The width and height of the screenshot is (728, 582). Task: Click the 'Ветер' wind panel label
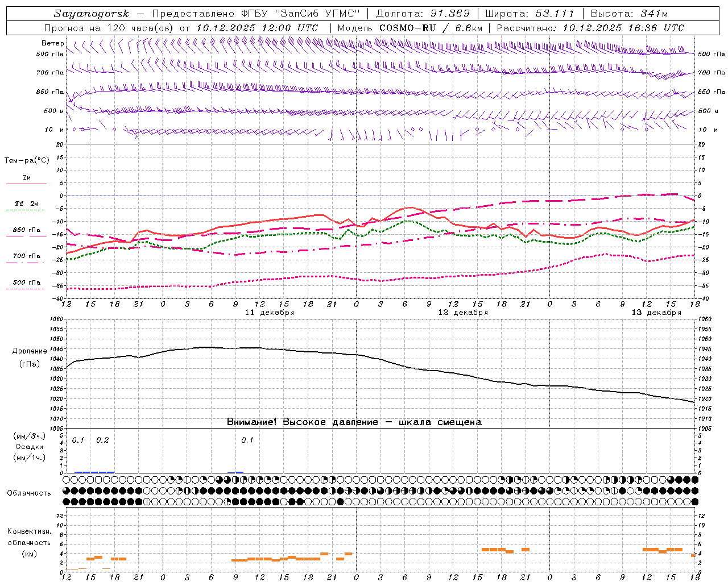point(52,43)
